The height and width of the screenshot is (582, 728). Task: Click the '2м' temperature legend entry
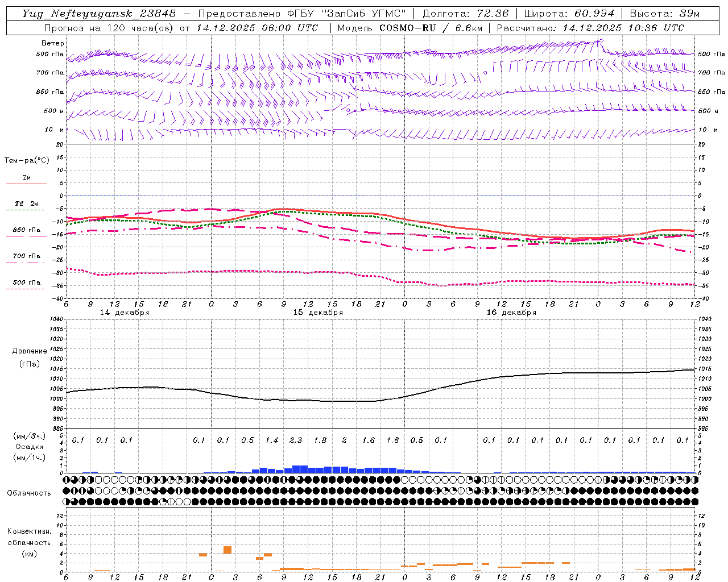(27, 177)
